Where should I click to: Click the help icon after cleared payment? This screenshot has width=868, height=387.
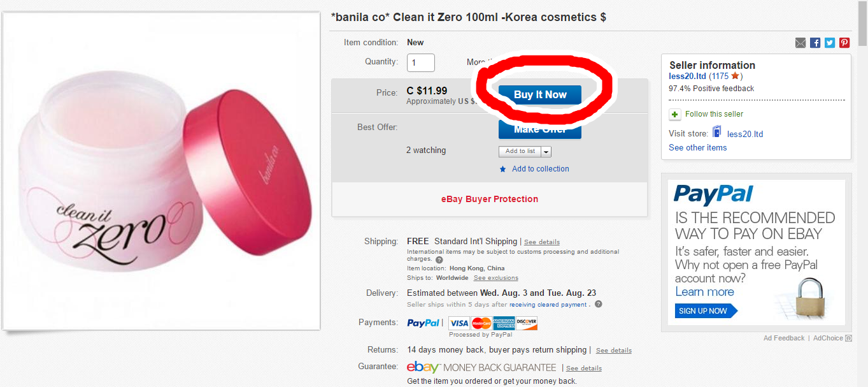pyautogui.click(x=598, y=305)
